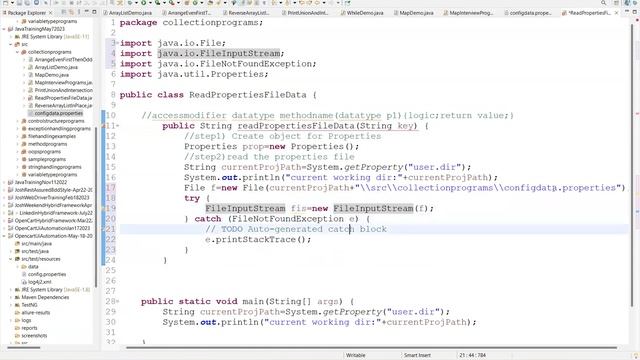Minimize the editor area
This screenshot has height=360, width=640.
point(627,12)
